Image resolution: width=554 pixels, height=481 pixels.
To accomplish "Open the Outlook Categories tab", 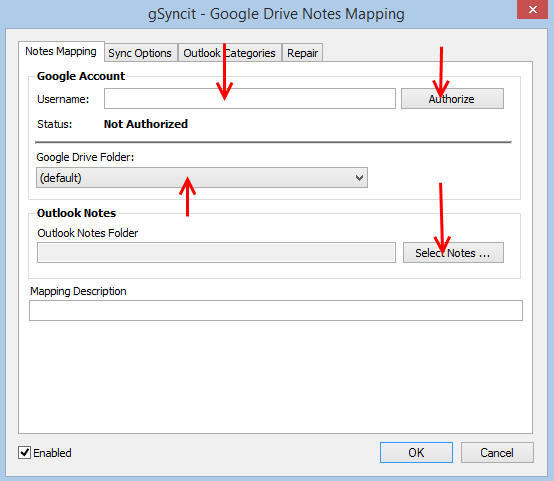I will point(229,53).
